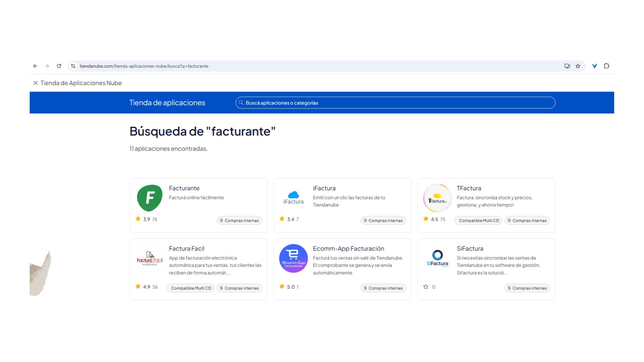Click the Tienda de aplicaciones header link
The height and width of the screenshot is (362, 644).
point(167,103)
